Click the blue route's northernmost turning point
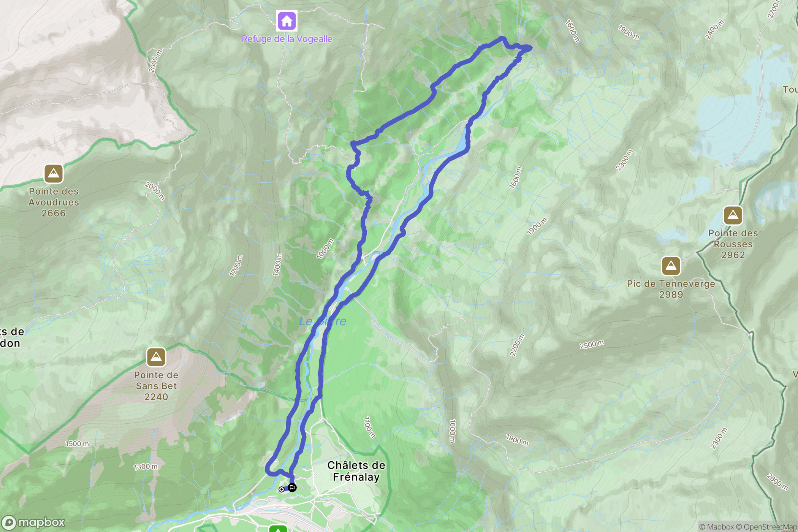The width and height of the screenshot is (798, 532). pos(502,38)
